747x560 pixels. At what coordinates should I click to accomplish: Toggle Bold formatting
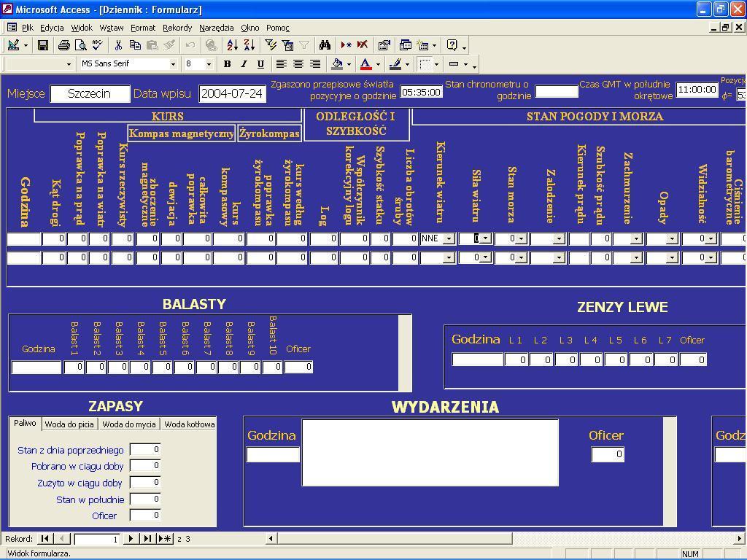point(228,64)
